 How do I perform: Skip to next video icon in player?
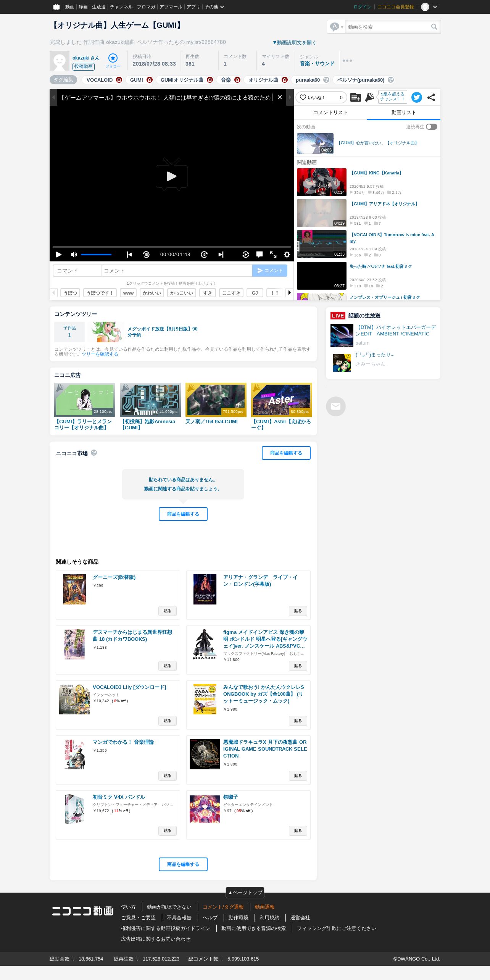coord(221,255)
